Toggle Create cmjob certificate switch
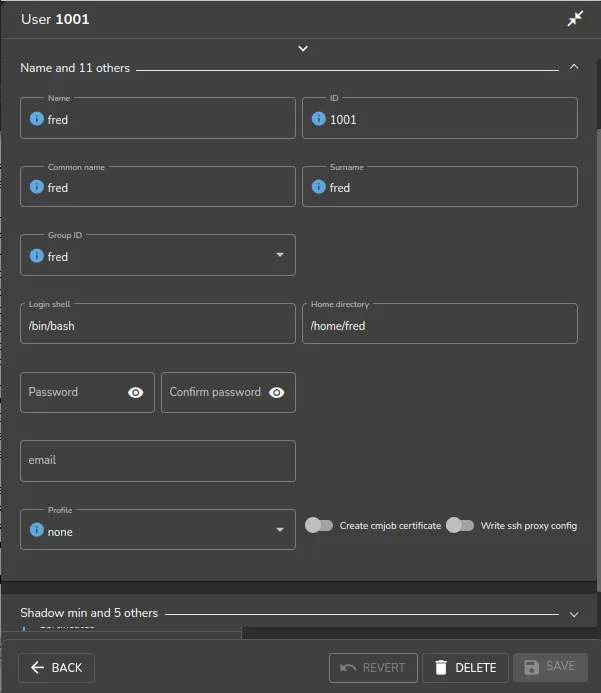The image size is (601, 693). (319, 525)
